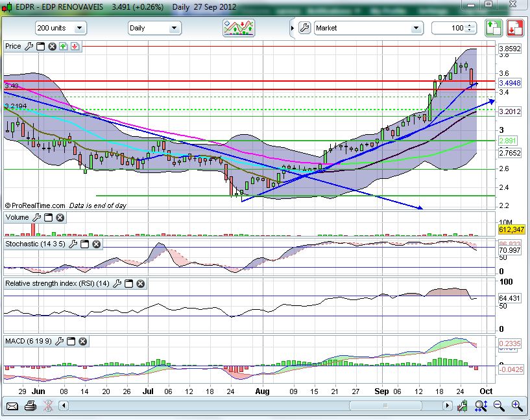Click the 0.2335 MACD value
The width and height of the screenshot is (530, 420).
(510, 344)
